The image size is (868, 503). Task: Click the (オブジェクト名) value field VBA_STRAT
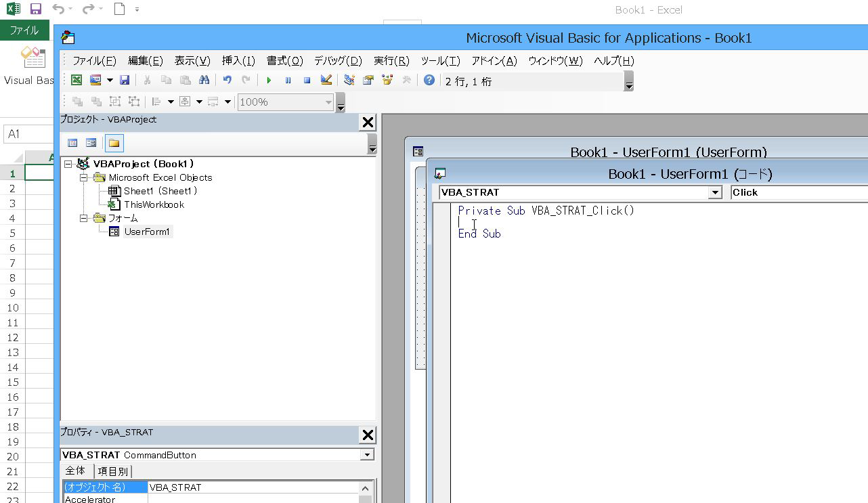point(252,487)
